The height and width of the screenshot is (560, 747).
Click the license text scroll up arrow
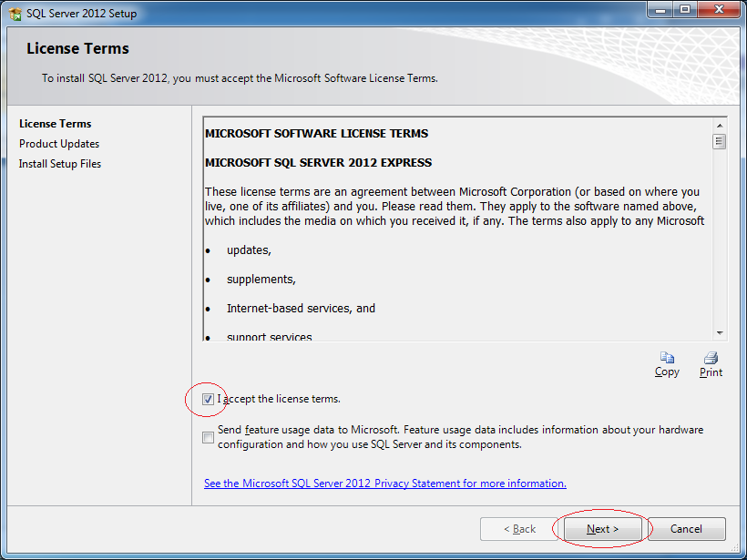(720, 126)
